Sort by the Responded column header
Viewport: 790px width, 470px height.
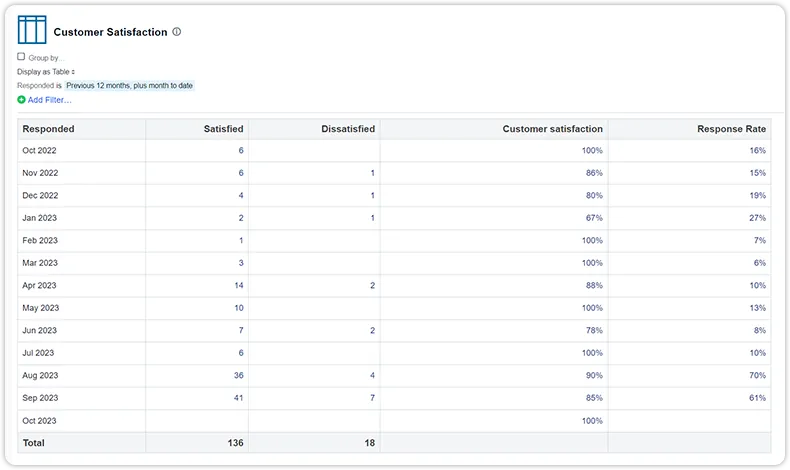pos(48,129)
